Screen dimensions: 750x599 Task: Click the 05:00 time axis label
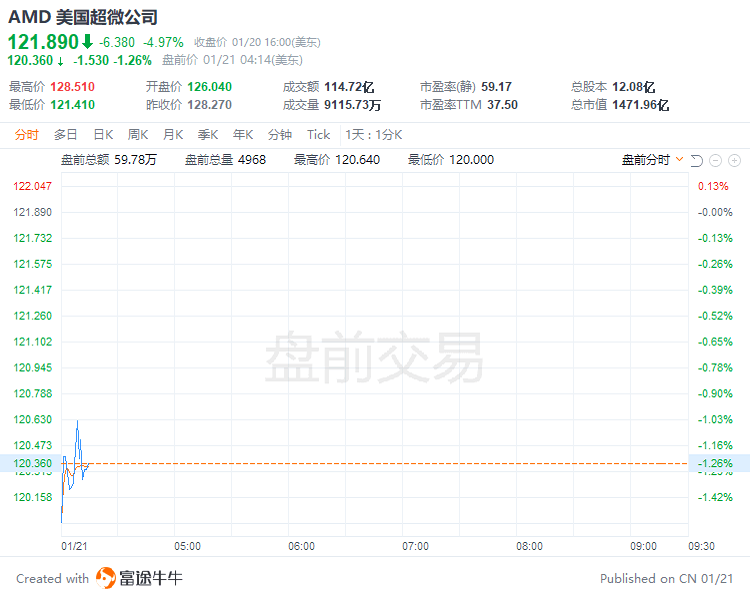(188, 546)
